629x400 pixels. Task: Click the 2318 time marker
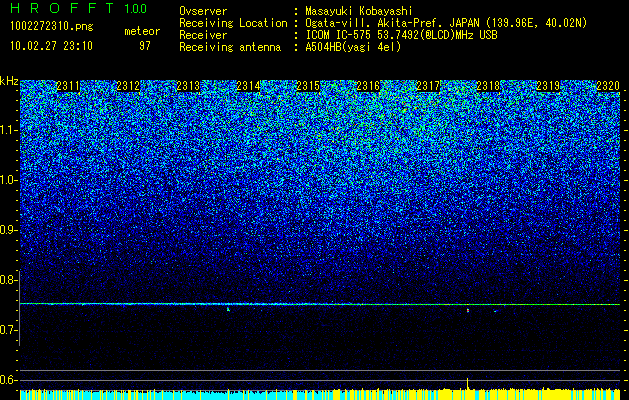point(488,86)
